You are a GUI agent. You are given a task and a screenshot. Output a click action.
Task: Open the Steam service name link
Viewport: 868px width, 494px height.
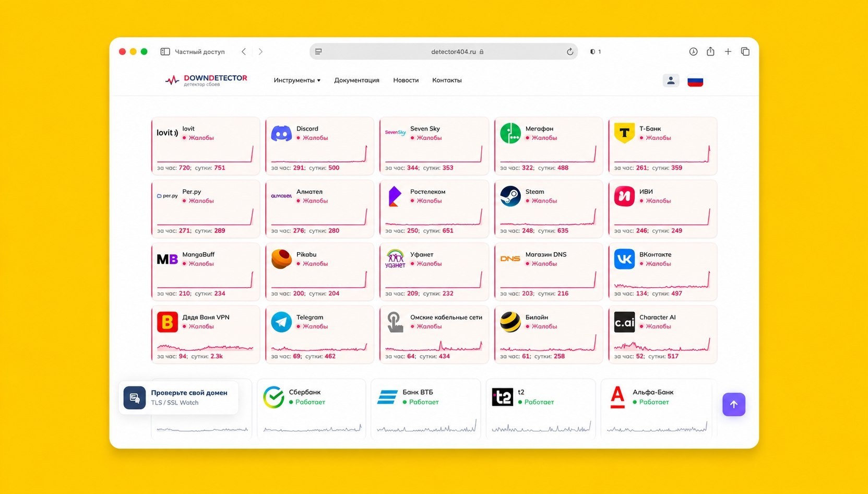pyautogui.click(x=534, y=192)
